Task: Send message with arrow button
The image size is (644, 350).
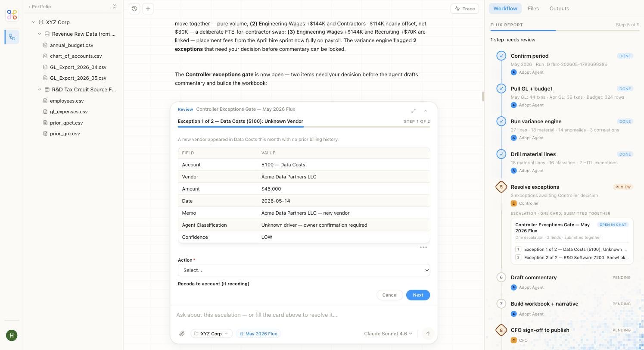Action: click(428, 334)
